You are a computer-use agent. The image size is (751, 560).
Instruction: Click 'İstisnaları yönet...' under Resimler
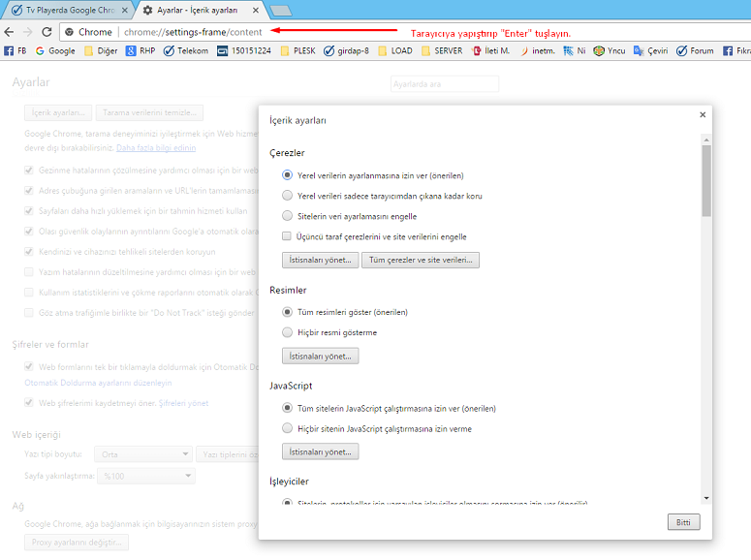[320, 356]
